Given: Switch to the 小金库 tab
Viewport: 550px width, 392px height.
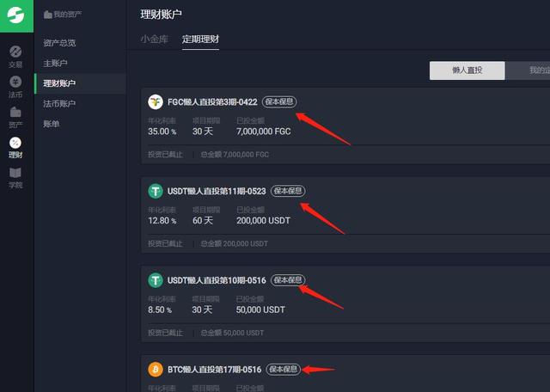Looking at the screenshot, I should tap(155, 39).
